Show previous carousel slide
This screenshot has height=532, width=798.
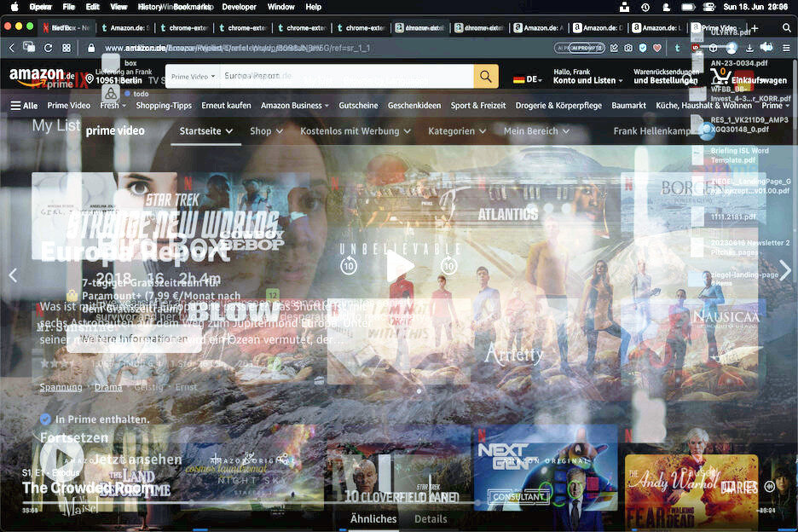(13, 275)
